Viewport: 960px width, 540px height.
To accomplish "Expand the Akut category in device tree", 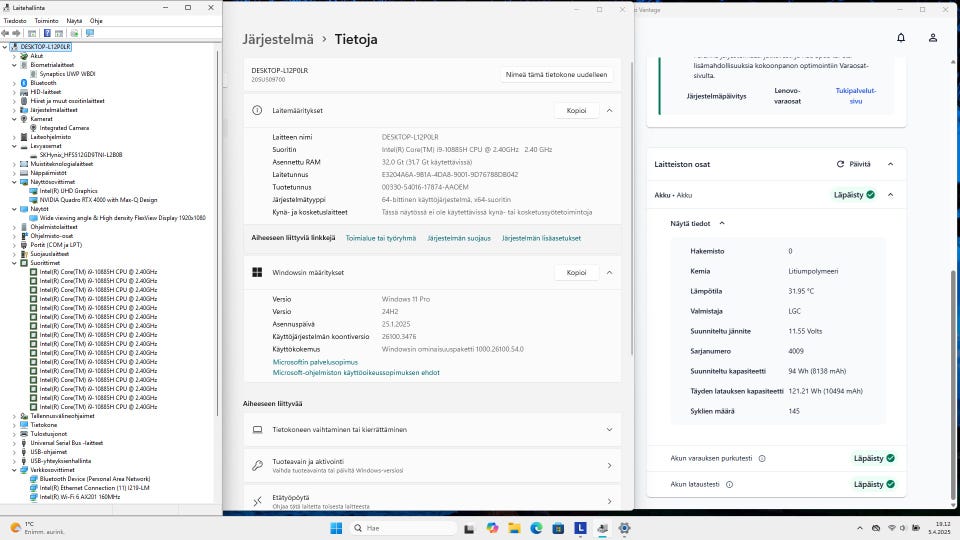I will [14, 56].
